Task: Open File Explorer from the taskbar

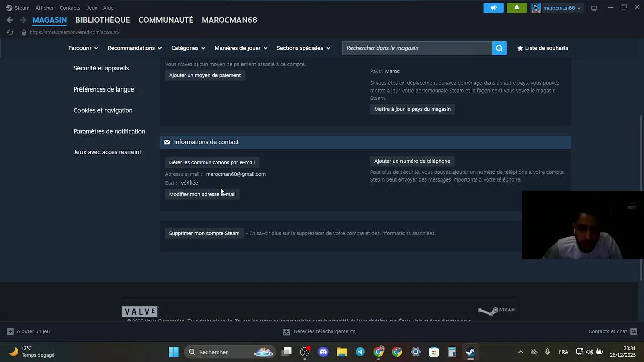Action: [x=342, y=352]
